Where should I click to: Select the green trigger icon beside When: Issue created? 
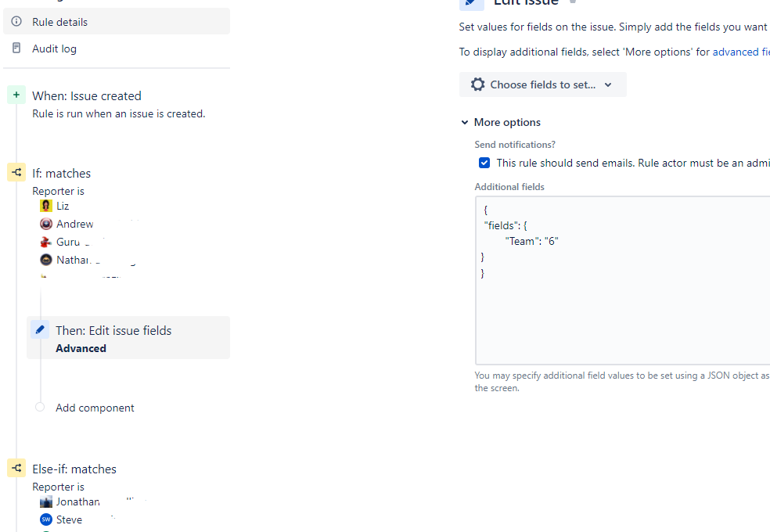(x=16, y=94)
